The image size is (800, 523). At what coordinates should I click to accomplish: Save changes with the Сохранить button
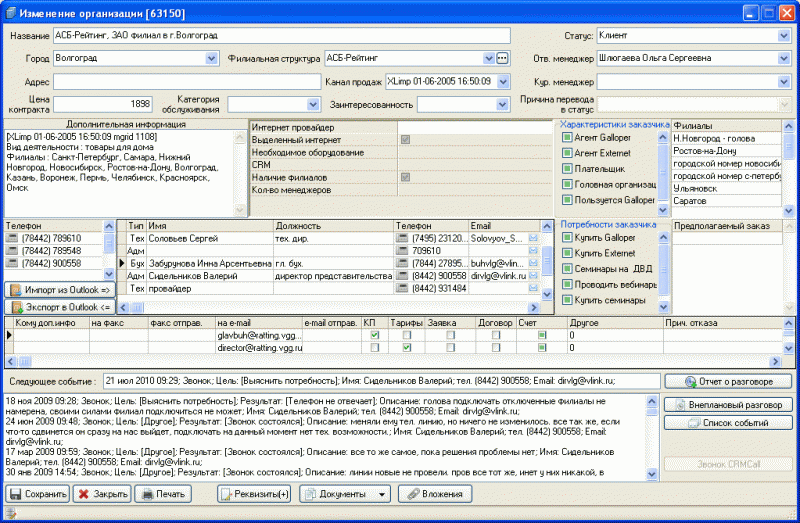coord(38,494)
